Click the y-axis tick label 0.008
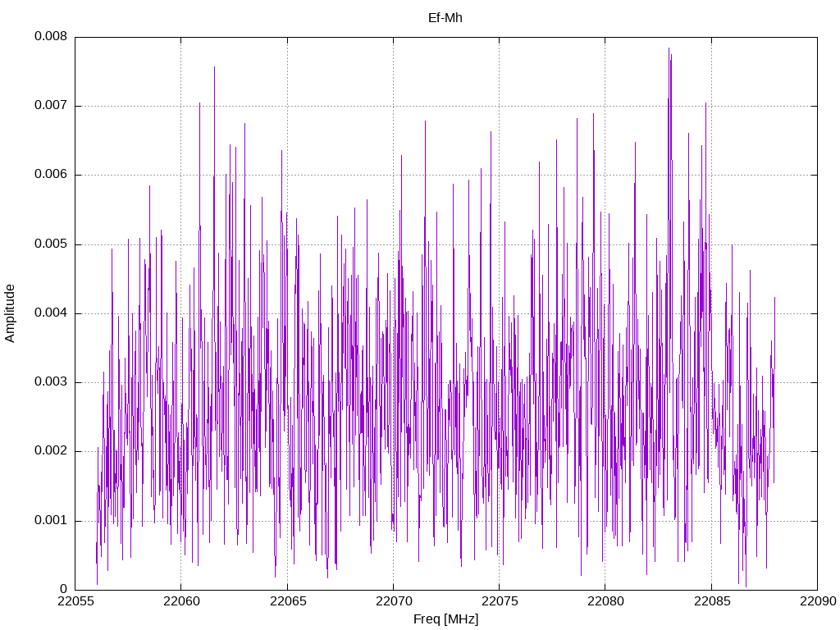The width and height of the screenshot is (840, 630). (51, 36)
